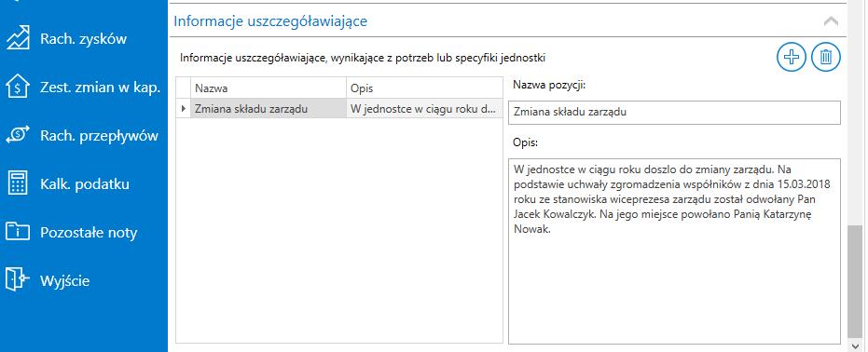Click the vertical scrollbar thumb on the right
Image resolution: width=868 pixels, height=352 pixels.
855,281
